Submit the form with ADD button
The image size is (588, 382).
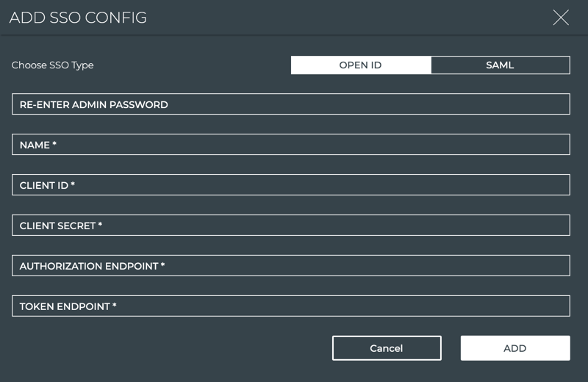pos(514,348)
